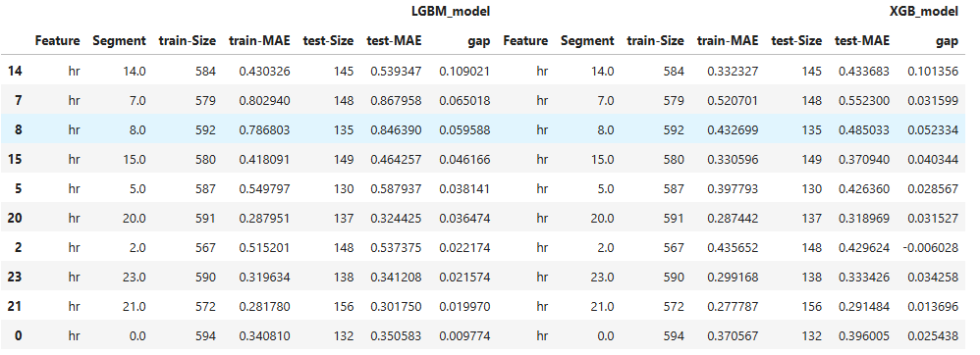
Task: Click row index 0 label
Action: click(18, 335)
